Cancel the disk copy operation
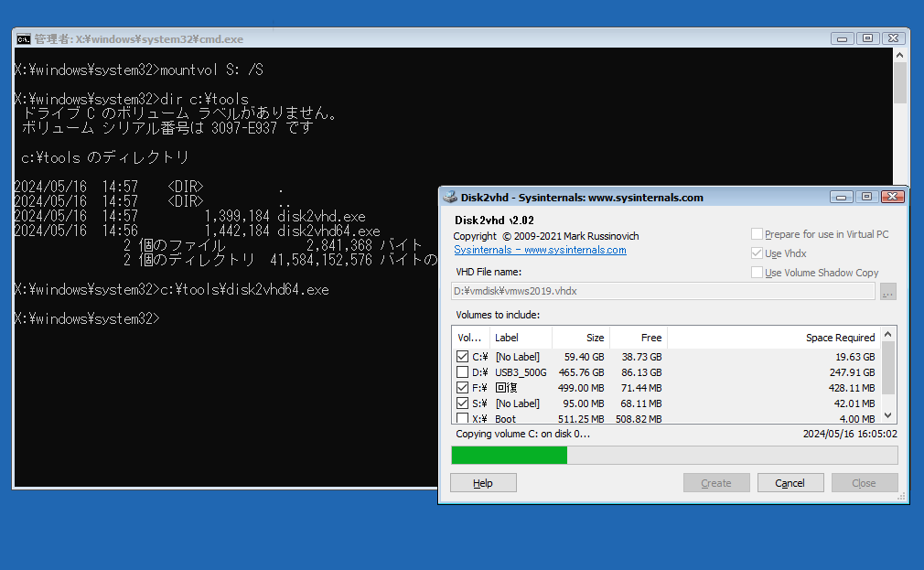 coord(790,482)
